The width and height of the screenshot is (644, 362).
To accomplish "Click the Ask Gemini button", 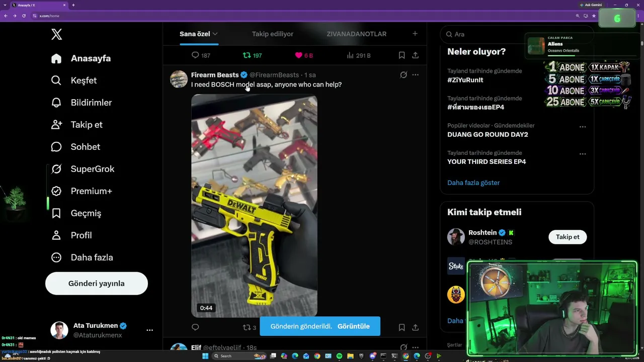I will 591,5.
